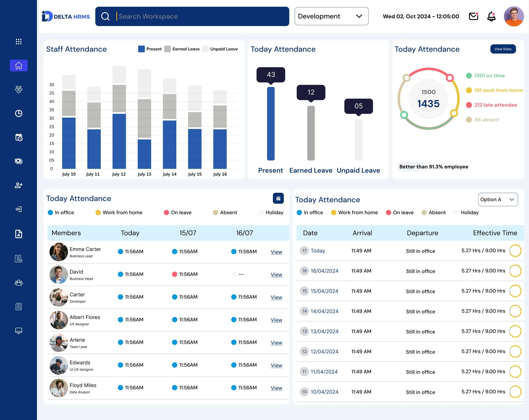Viewport: 529px width, 420px height.
Task: Click the monitor sidebar icon
Action: pos(19,331)
